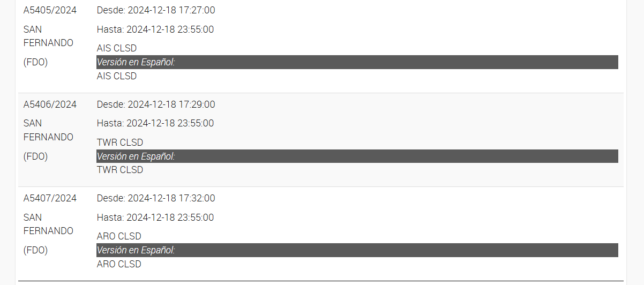Click ARO CLSD text above Spanish header
644x285 pixels.
(119, 236)
